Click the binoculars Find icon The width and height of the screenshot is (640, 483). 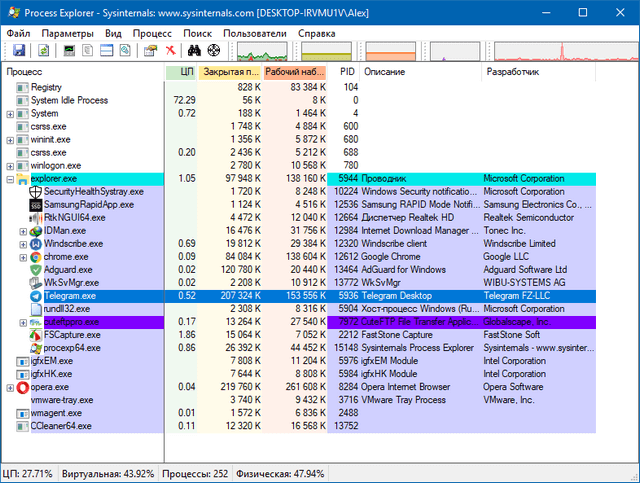pyautogui.click(x=195, y=50)
